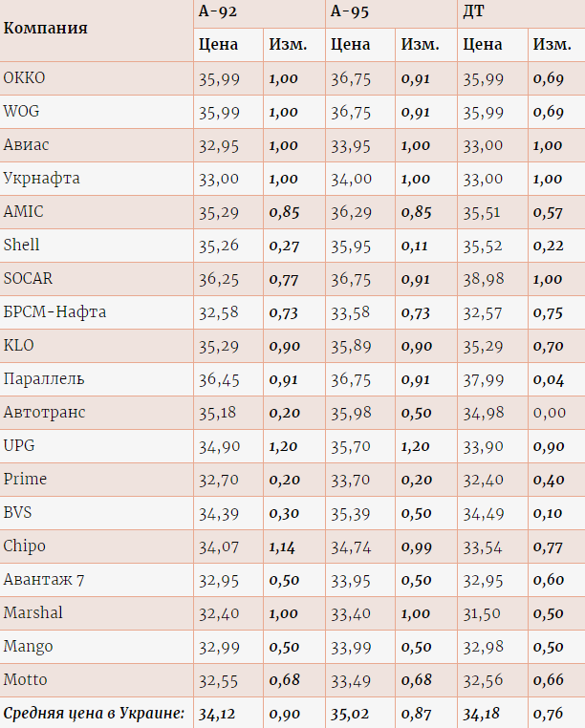Click the SOCAR company name
585x728 pixels.
click(x=29, y=279)
